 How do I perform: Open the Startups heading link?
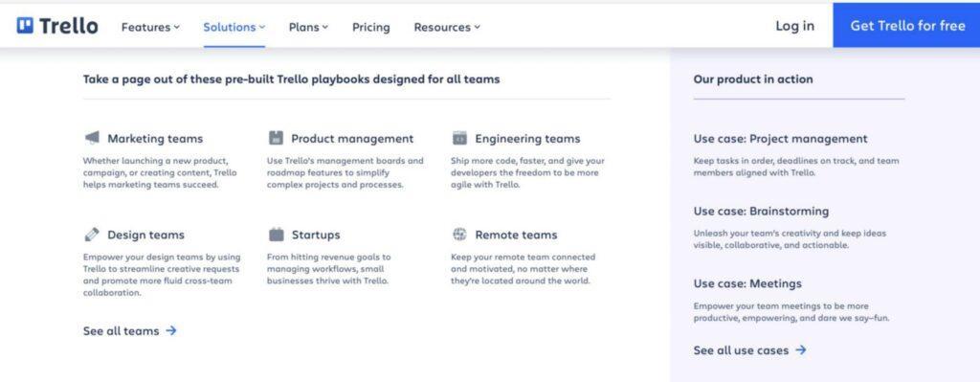click(x=316, y=236)
